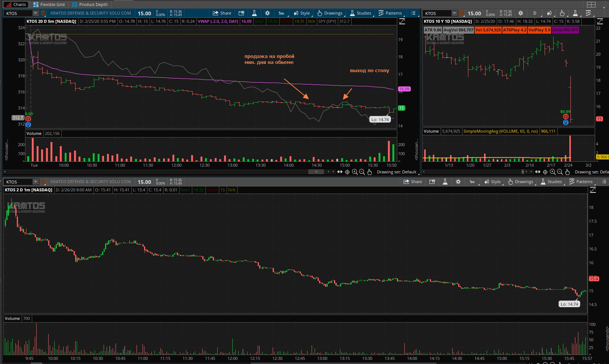Open chart settings gear in the 5m chart
The height and width of the screenshot is (364, 609).
pos(267,13)
